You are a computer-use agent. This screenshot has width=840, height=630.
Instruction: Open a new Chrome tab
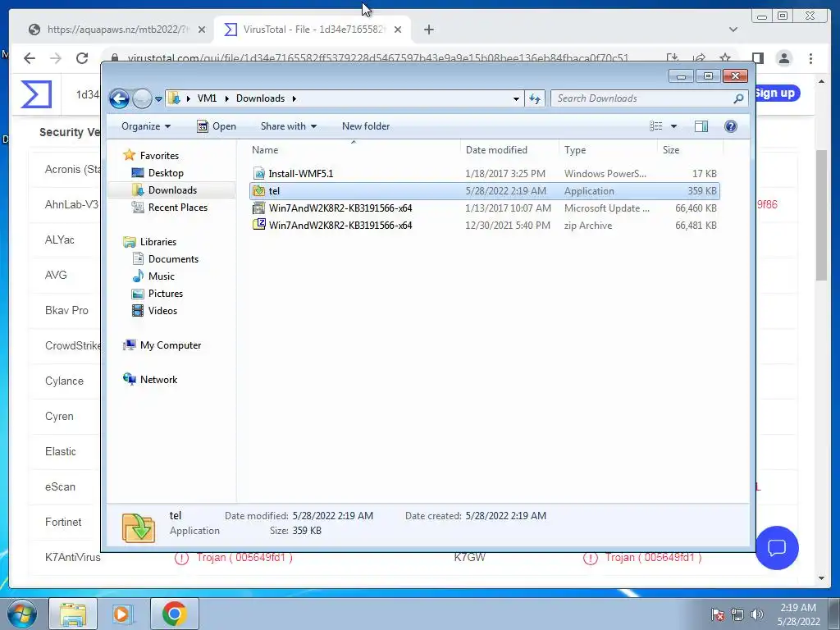tap(428, 30)
